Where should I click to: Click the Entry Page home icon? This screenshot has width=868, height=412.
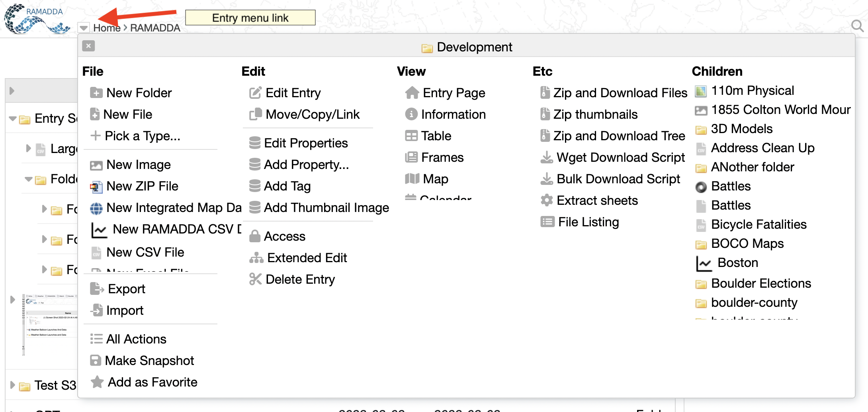[x=412, y=93]
